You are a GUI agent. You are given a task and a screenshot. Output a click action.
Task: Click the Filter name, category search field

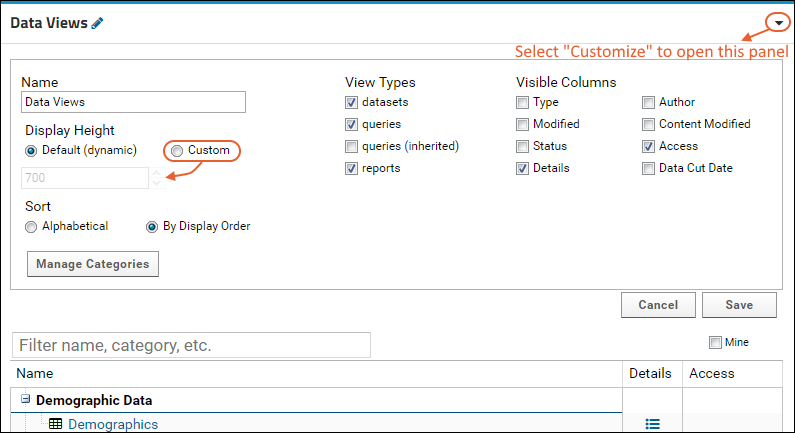191,345
